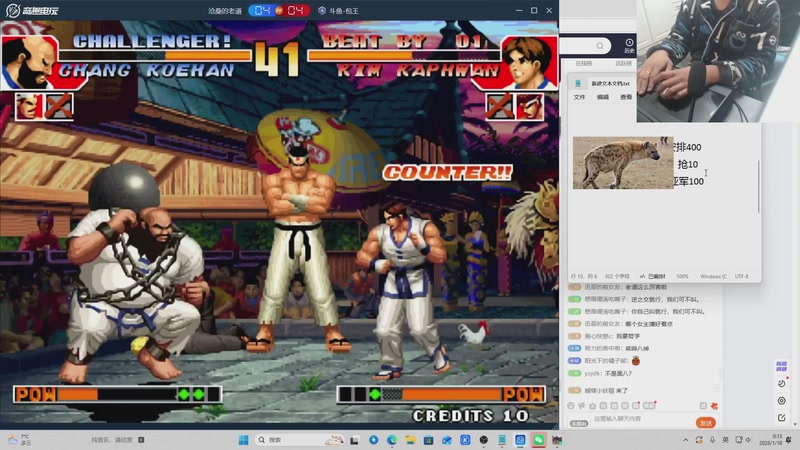Click the clock icon with red dot in side rail

coord(782,383)
